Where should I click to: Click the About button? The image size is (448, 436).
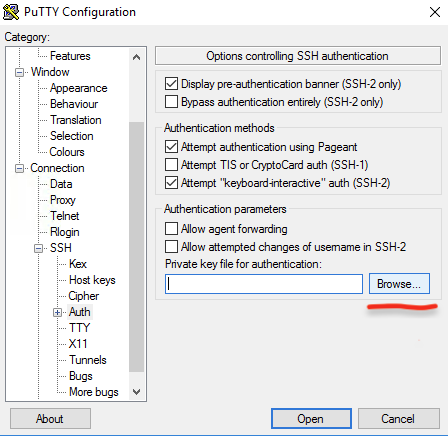pos(50,419)
